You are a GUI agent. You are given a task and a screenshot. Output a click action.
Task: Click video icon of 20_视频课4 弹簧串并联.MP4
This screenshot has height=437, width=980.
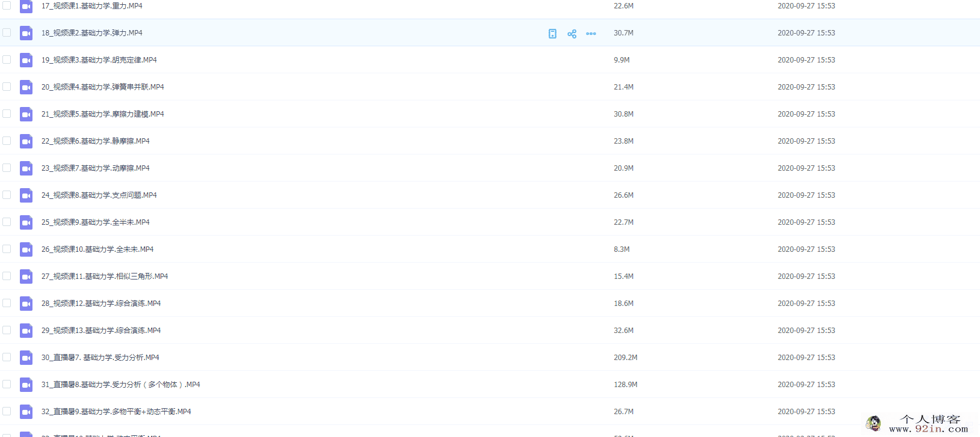pyautogui.click(x=26, y=87)
